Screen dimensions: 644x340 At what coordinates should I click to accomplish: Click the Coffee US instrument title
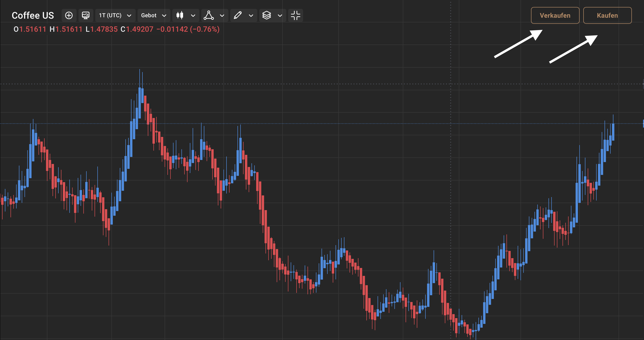[33, 15]
